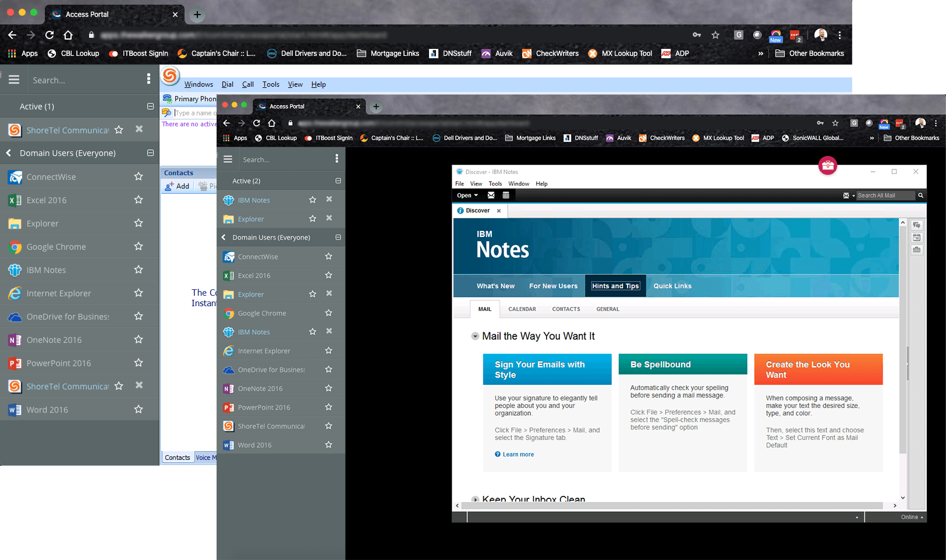
Task: Click the Mail envelope icon in IBM Notes toolbar
Action: pyautogui.click(x=491, y=196)
